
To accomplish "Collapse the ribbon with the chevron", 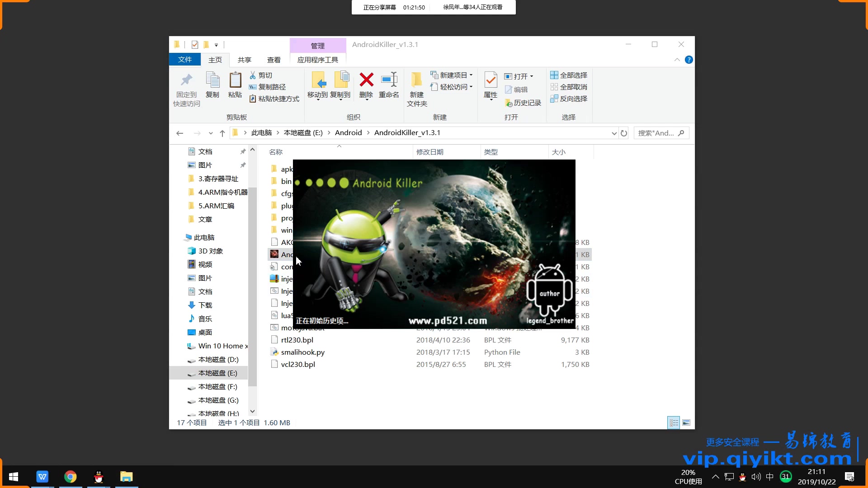I will 677,59.
